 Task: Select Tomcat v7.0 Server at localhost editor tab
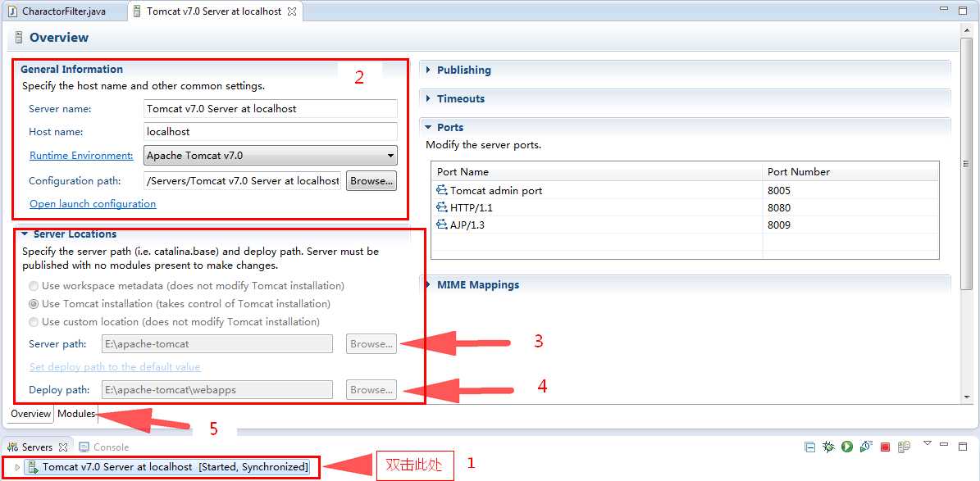214,11
